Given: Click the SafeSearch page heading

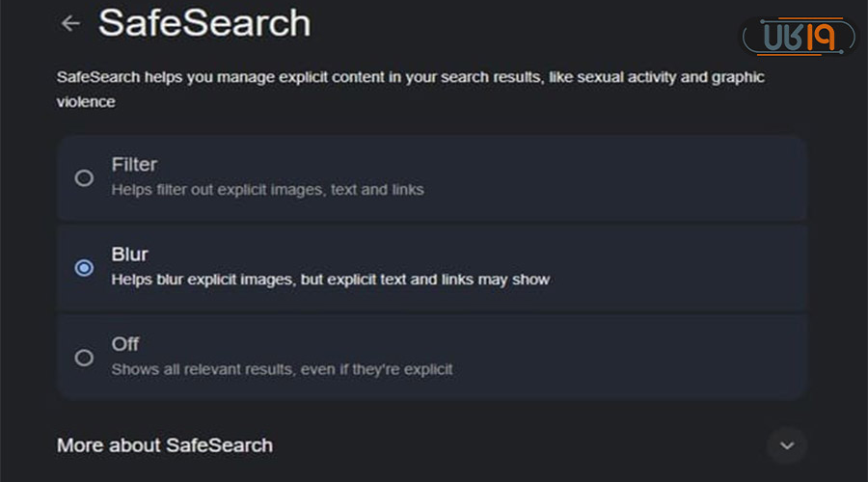Looking at the screenshot, I should click(204, 23).
